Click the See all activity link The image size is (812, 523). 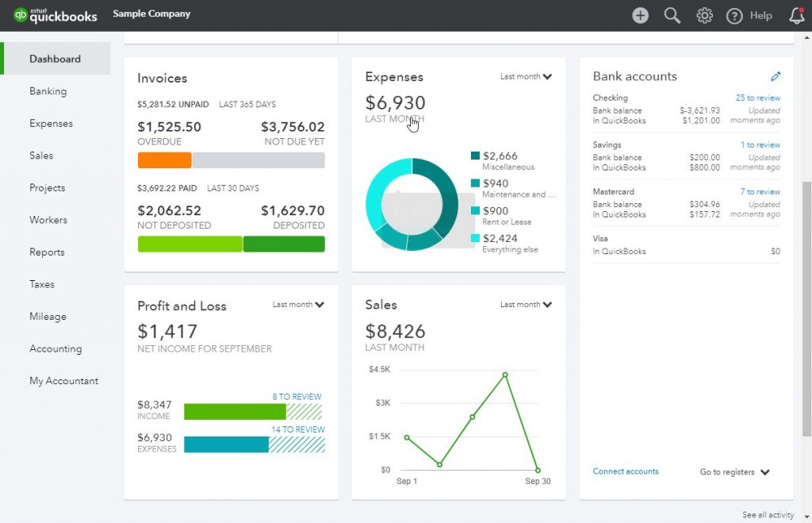tap(768, 515)
